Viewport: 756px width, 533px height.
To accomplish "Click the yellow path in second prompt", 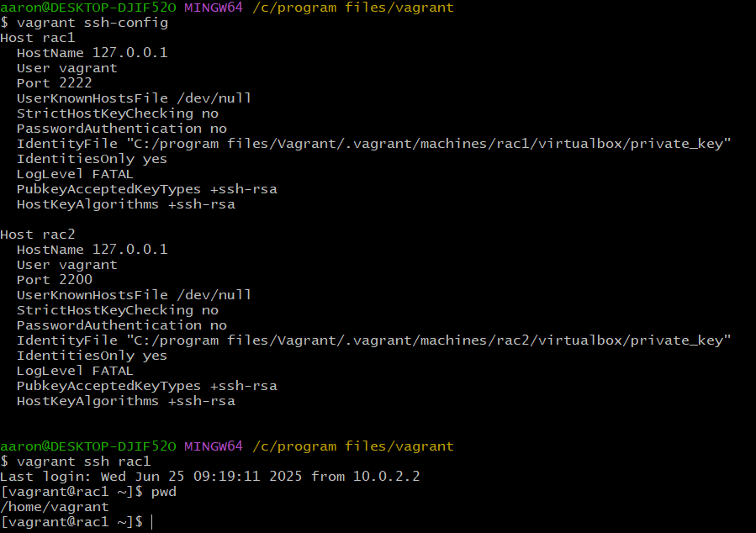I will 352,446.
